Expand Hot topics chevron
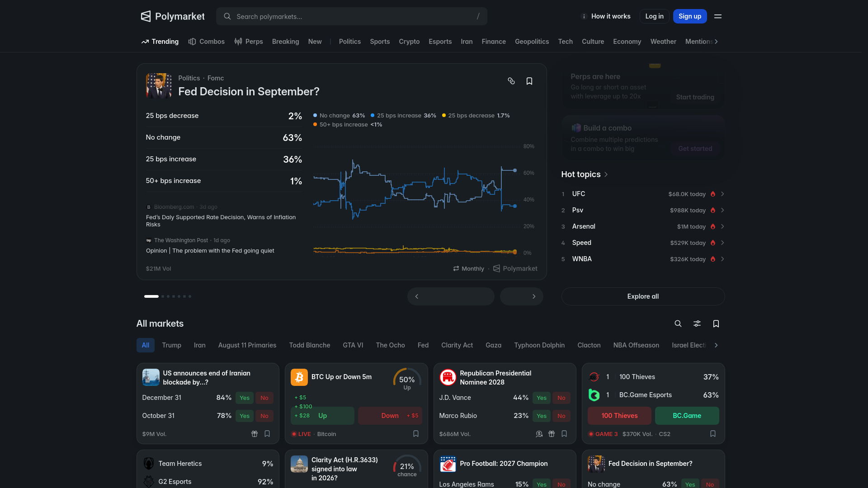868x488 pixels. (x=606, y=174)
